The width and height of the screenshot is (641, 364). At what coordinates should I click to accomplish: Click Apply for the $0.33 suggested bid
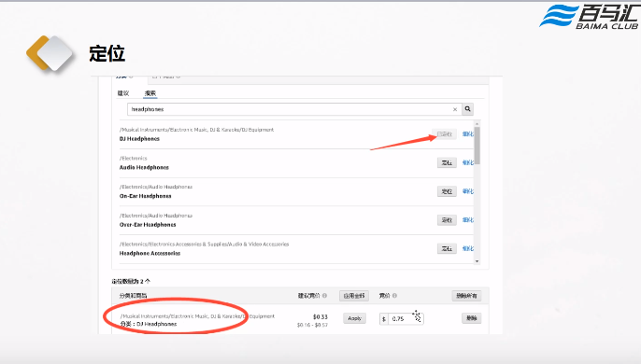(x=354, y=318)
